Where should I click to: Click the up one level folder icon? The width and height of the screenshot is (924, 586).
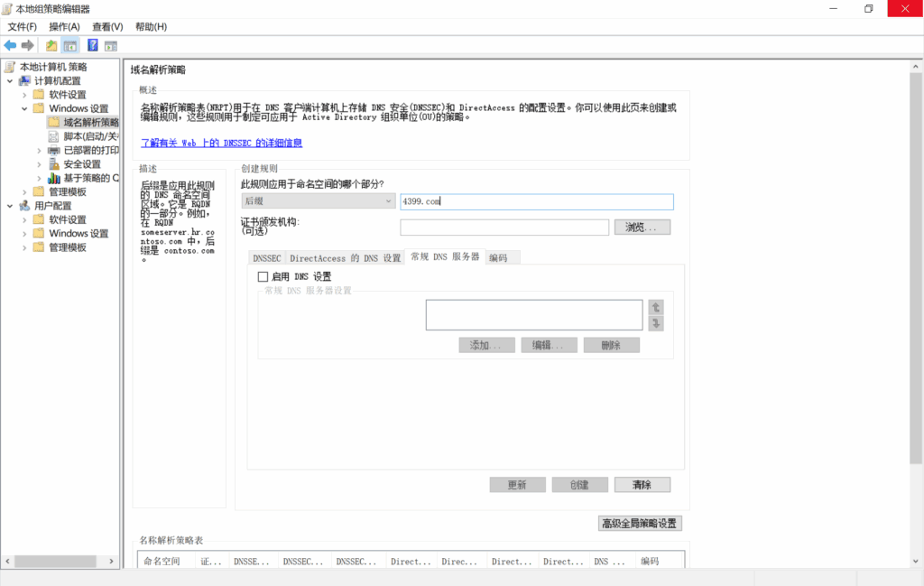[51, 45]
